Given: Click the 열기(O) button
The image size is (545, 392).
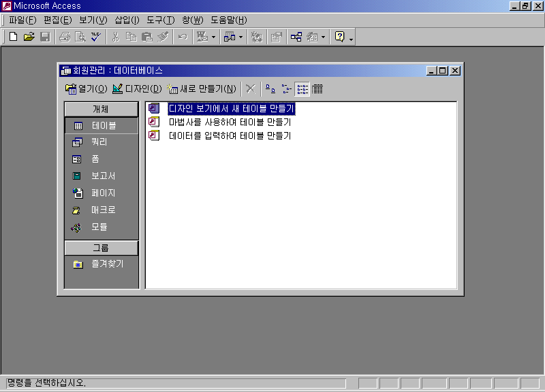Looking at the screenshot, I should coord(87,89).
